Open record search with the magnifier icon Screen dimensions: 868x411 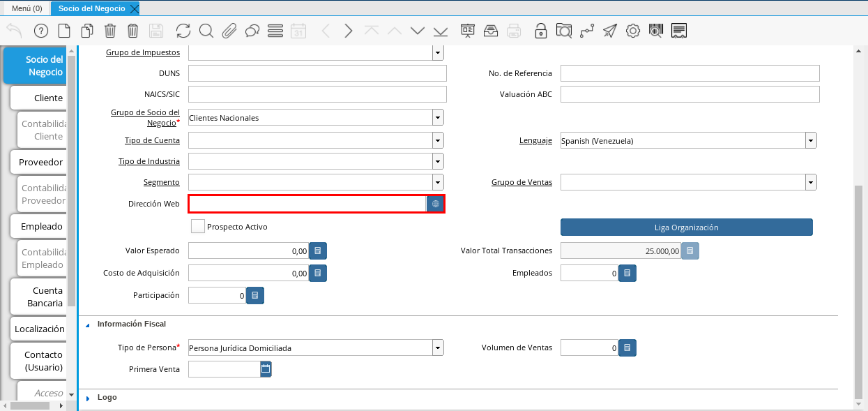[206, 31]
